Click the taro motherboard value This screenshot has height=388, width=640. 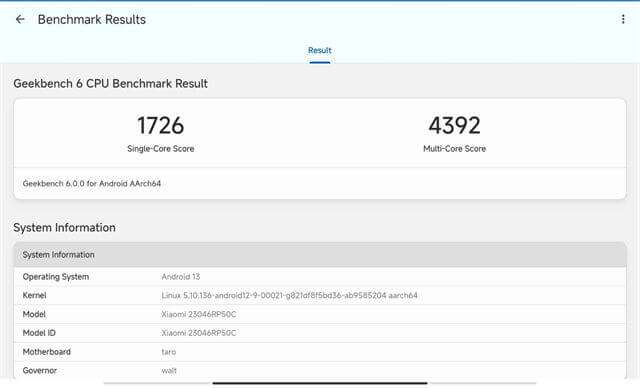169,352
